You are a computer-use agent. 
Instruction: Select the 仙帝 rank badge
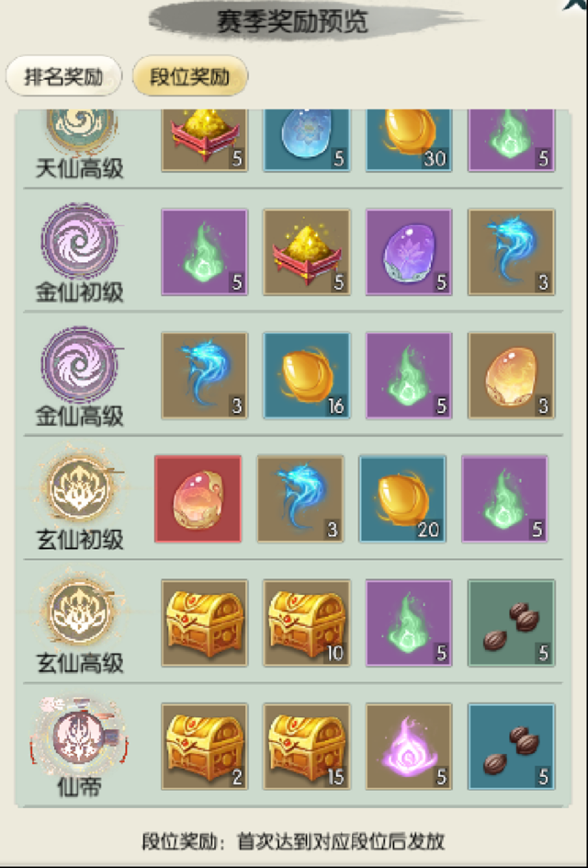click(80, 737)
